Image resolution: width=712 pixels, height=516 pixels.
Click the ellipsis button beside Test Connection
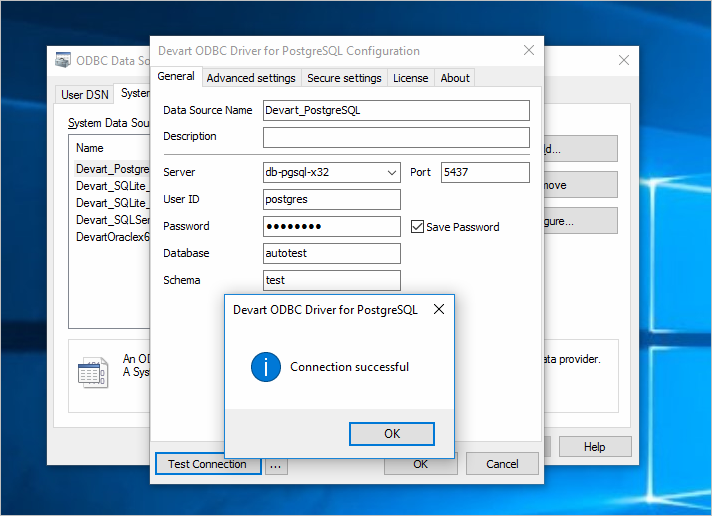tap(276, 466)
